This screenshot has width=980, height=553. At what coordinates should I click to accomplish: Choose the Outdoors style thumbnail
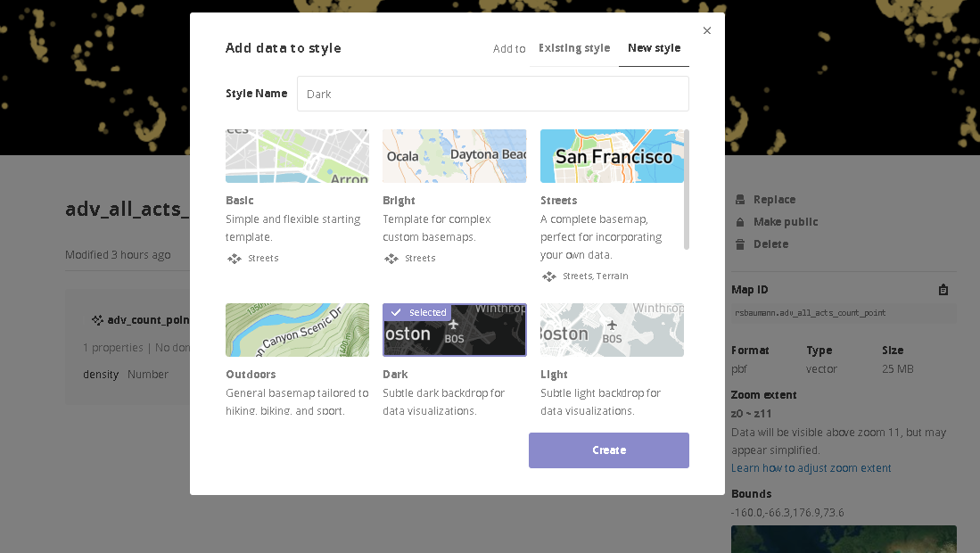point(298,330)
